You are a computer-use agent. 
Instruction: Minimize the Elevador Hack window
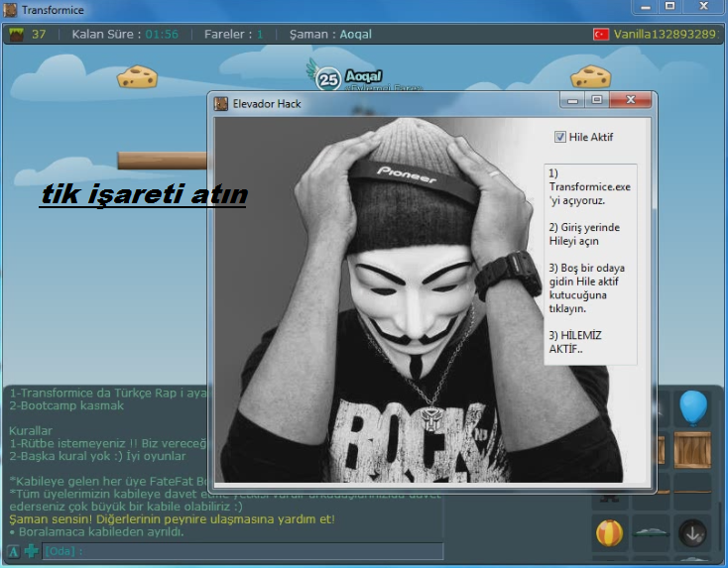coord(572,100)
